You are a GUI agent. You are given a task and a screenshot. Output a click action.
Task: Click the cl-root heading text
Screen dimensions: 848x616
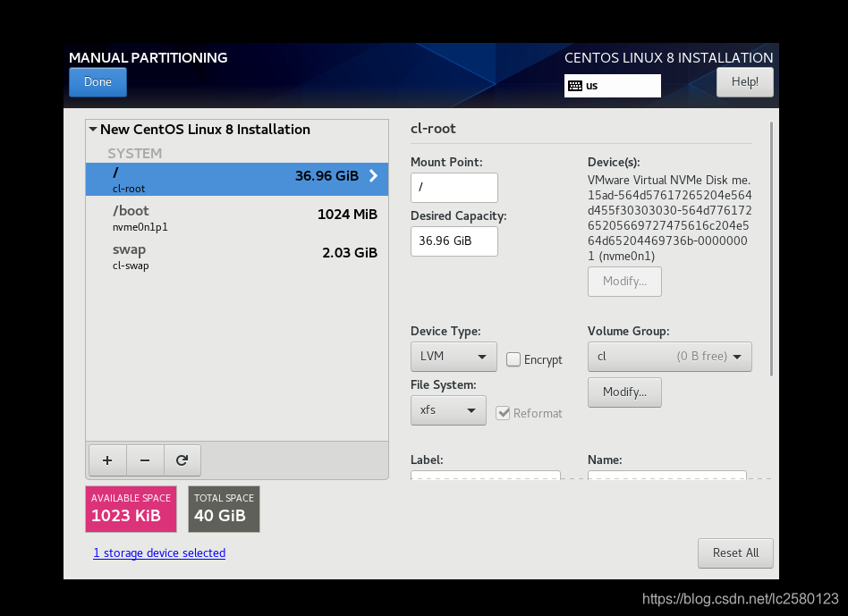pyautogui.click(x=433, y=129)
